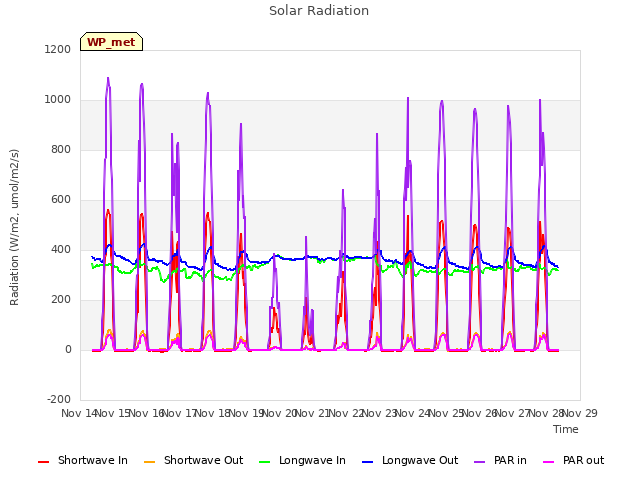Click the 800 y-axis tick label
This screenshot has height=480, width=640.
[x=61, y=149]
